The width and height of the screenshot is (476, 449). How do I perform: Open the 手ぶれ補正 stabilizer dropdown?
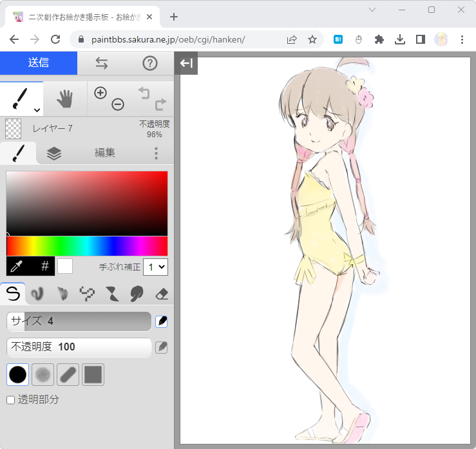(155, 267)
